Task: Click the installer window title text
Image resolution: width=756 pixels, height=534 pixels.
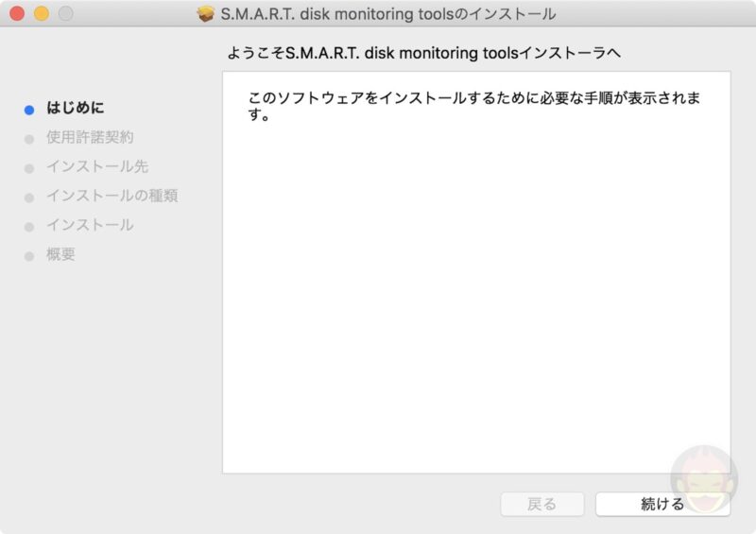Action: coord(387,14)
